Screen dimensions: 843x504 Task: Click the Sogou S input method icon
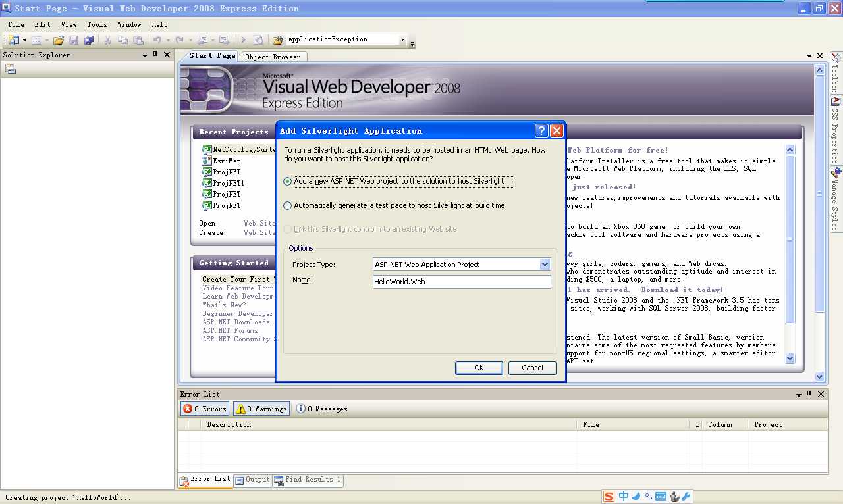[x=609, y=497]
